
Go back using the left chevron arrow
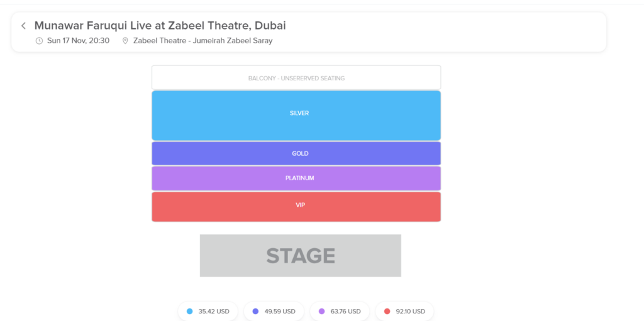coord(23,26)
